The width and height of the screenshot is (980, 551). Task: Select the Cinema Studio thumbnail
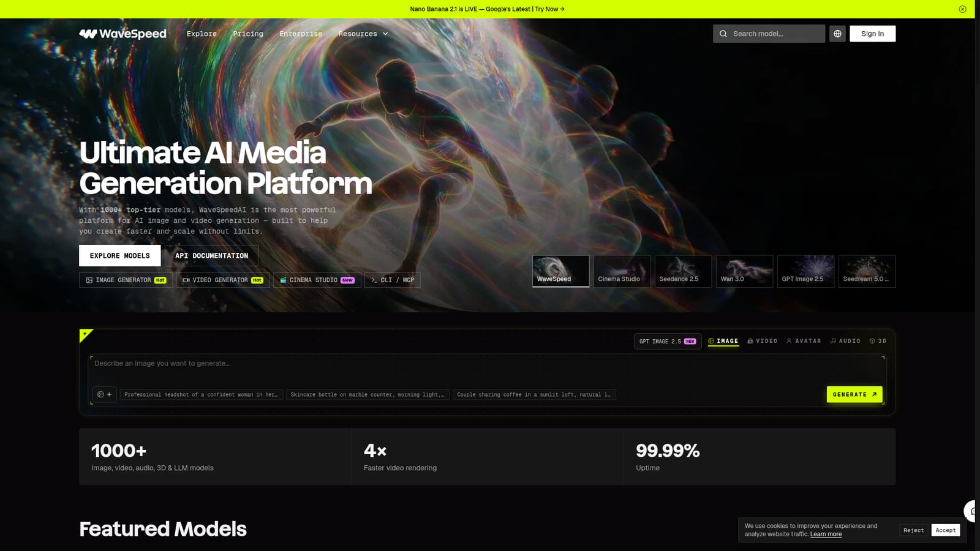click(x=622, y=271)
